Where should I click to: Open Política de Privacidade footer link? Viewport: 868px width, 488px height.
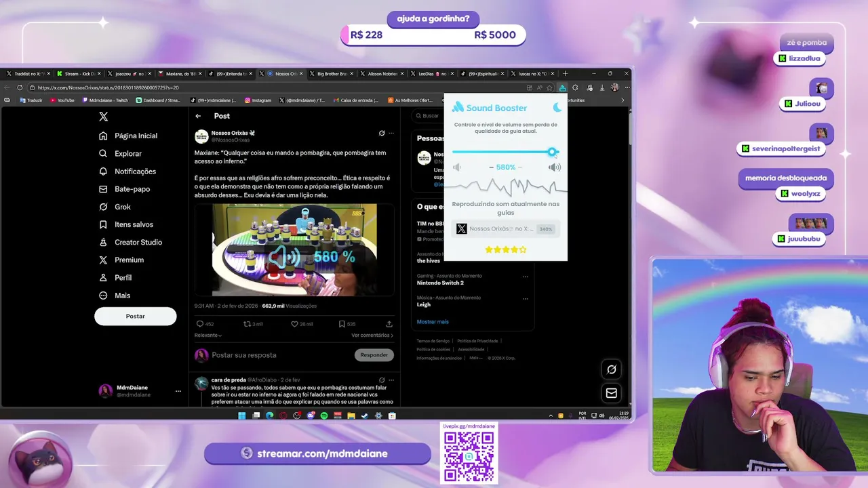(477, 341)
